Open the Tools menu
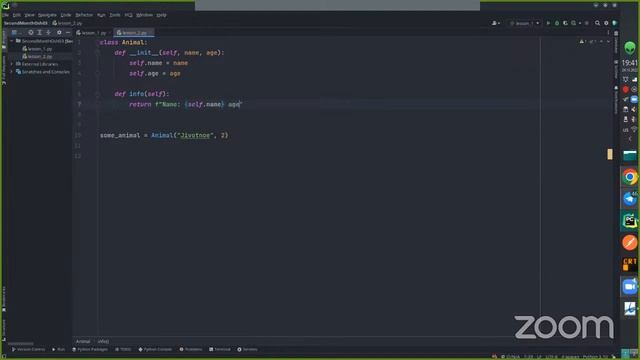Image resolution: width=640 pixels, height=360 pixels. (x=115, y=15)
